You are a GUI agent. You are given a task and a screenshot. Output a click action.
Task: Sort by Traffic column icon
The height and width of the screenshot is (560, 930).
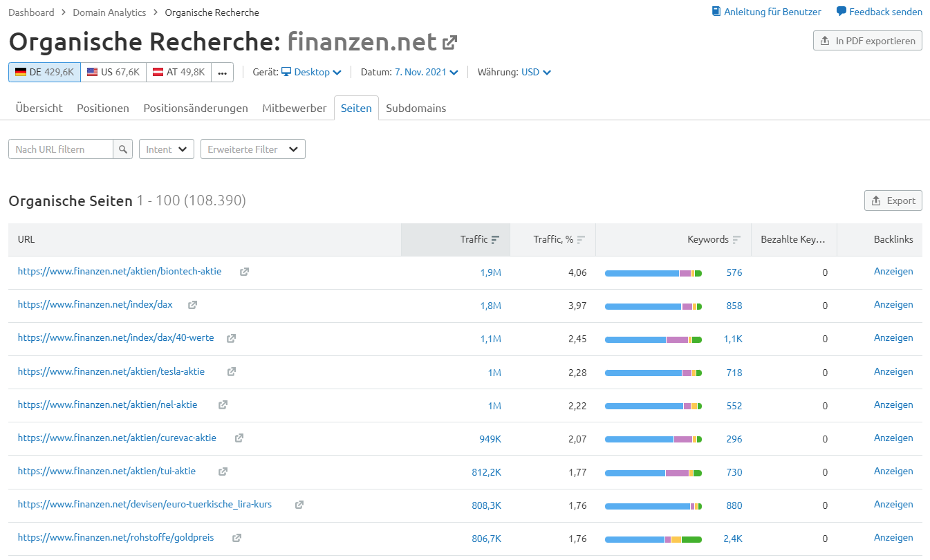(x=495, y=240)
